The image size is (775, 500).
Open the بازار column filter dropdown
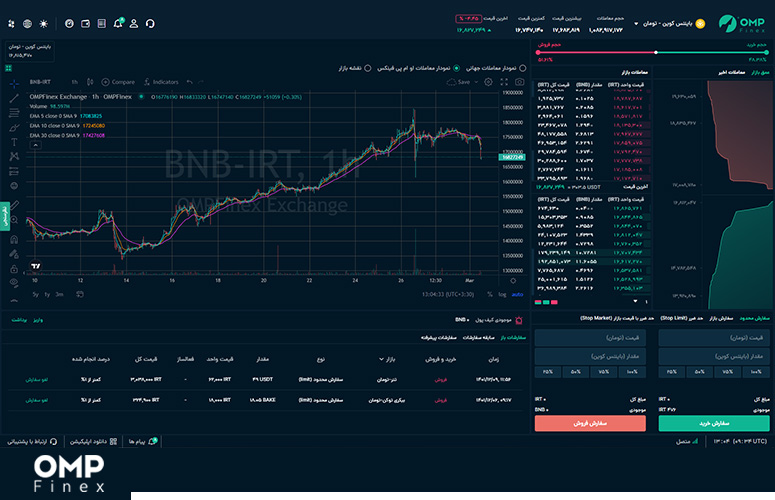point(387,359)
